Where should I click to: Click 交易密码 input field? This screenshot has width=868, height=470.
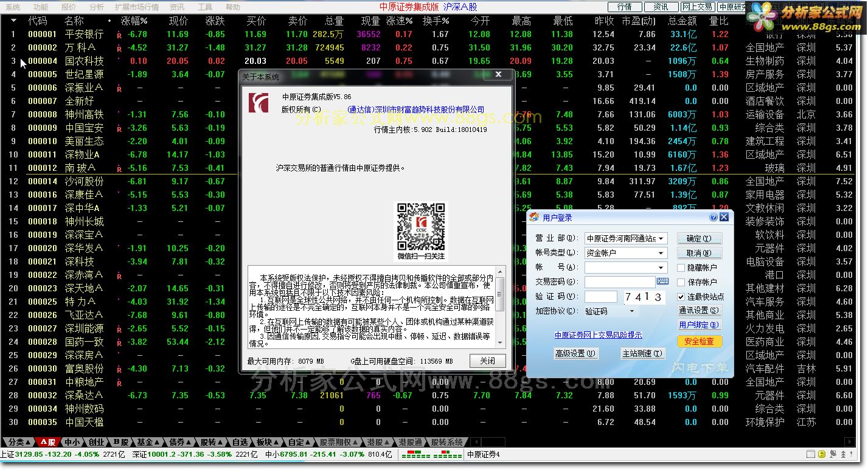[620, 282]
